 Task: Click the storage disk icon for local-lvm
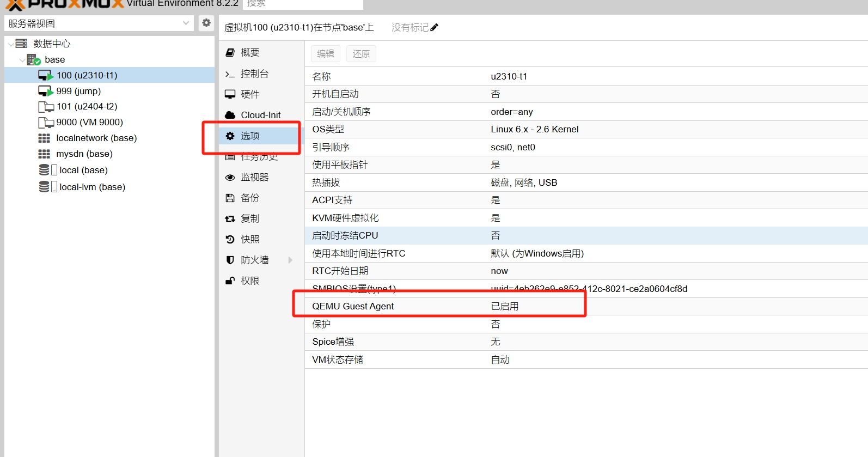(47, 187)
